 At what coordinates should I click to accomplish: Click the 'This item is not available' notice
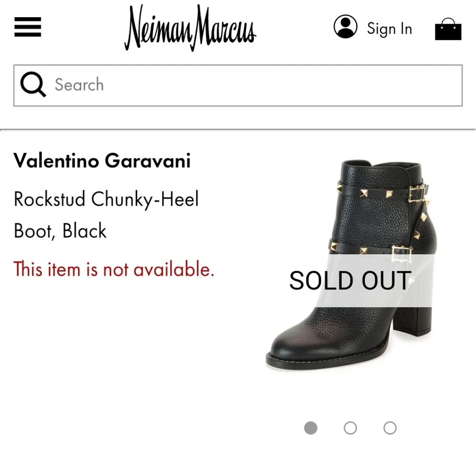(114, 269)
